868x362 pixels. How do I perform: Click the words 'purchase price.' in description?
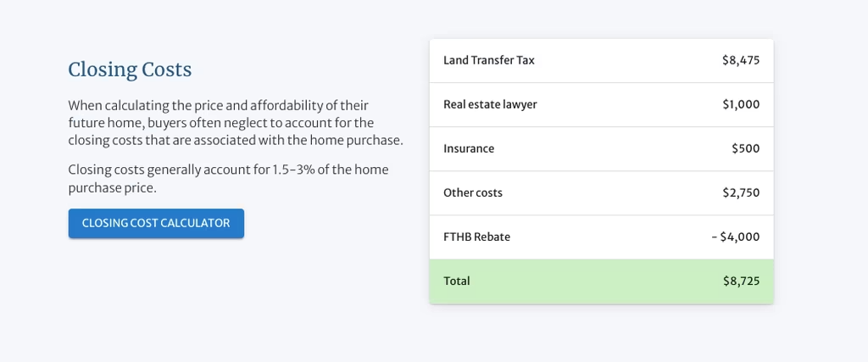[x=113, y=188]
